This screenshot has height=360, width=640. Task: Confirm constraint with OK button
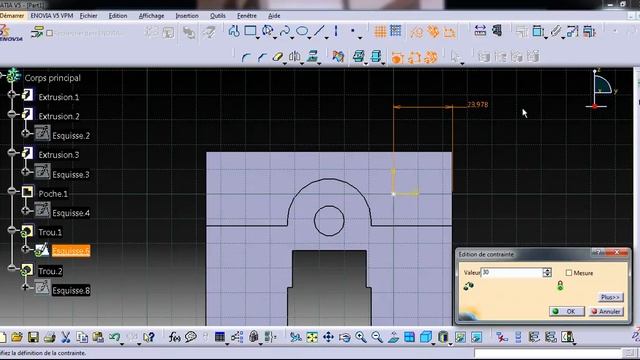[567, 311]
